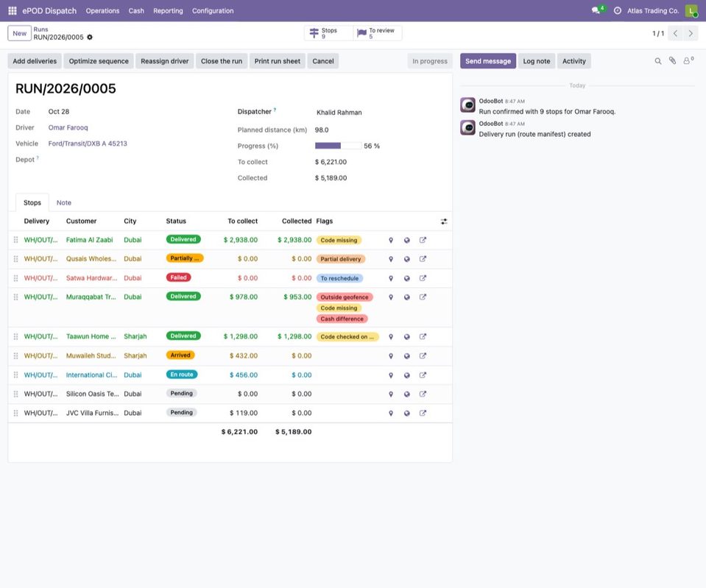Click drag handle of JVC Villa Furnis row

pos(15,413)
